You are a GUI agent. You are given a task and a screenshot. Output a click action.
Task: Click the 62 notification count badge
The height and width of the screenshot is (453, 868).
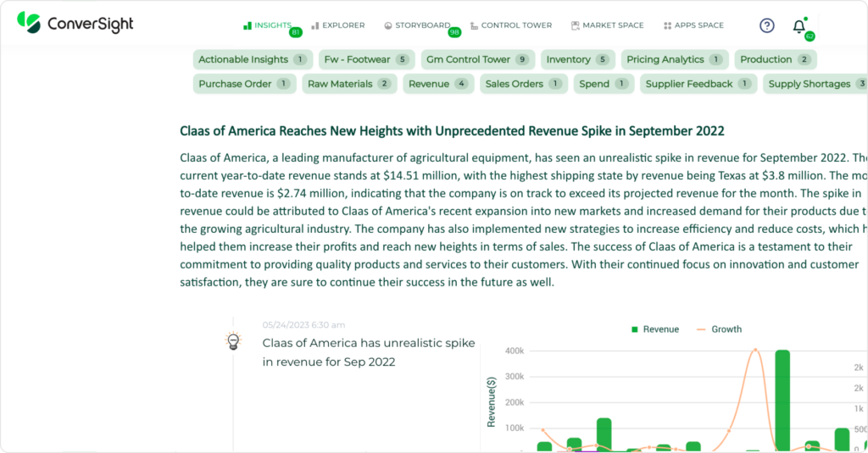(x=810, y=36)
